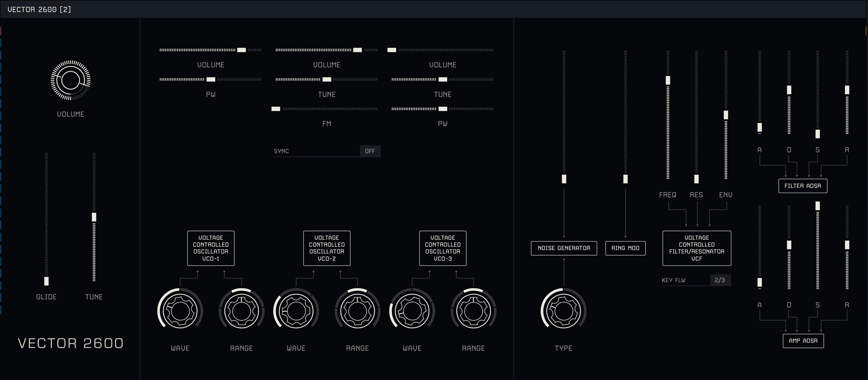Click the NOISE GENERATOR label box
Screen dimensions: 868x380
click(564, 248)
